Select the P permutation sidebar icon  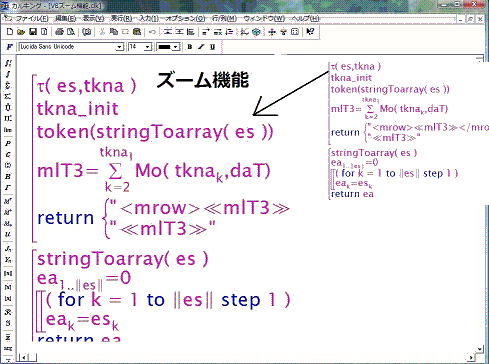coord(8,144)
